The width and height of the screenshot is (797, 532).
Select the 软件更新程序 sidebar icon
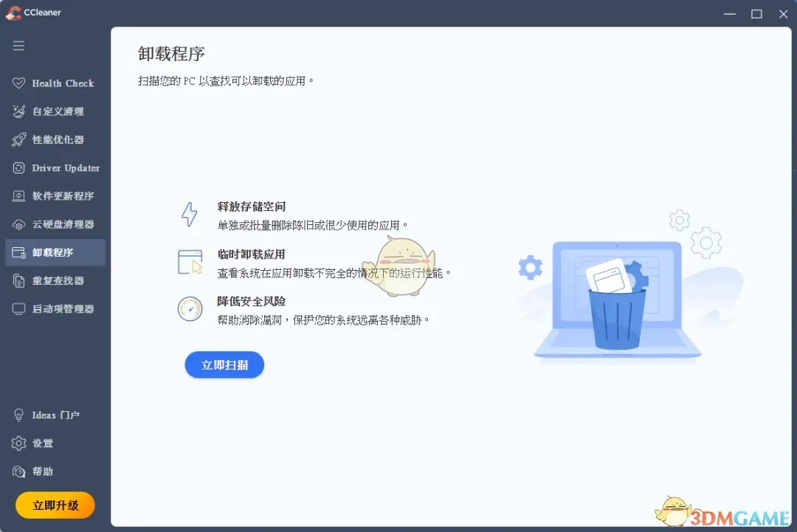(x=18, y=196)
